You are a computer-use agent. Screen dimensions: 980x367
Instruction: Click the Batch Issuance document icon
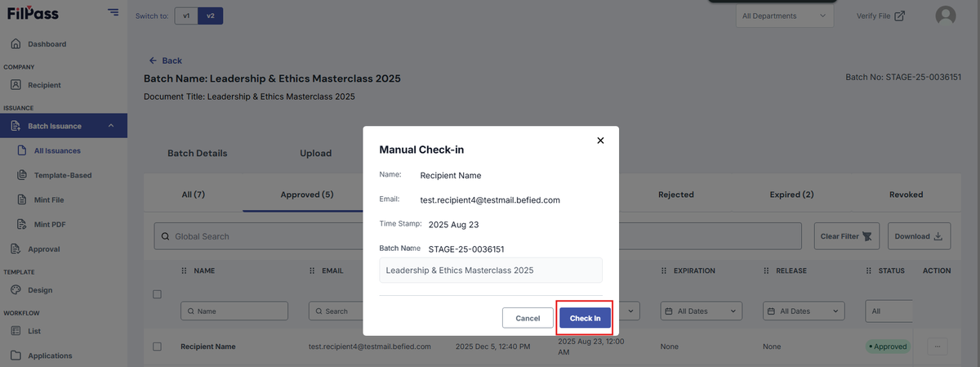[16, 126]
